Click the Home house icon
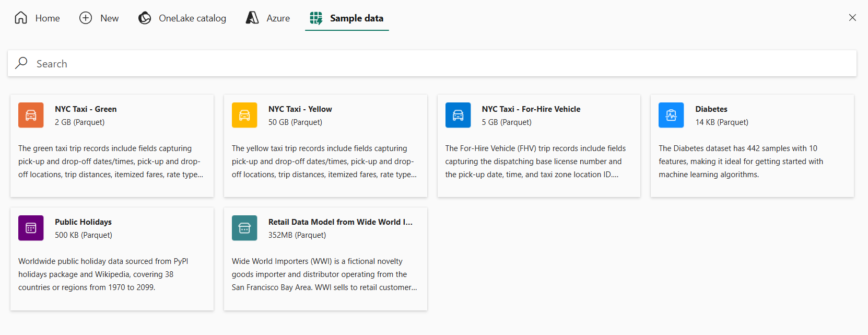Image resolution: width=868 pixels, height=335 pixels. [21, 18]
